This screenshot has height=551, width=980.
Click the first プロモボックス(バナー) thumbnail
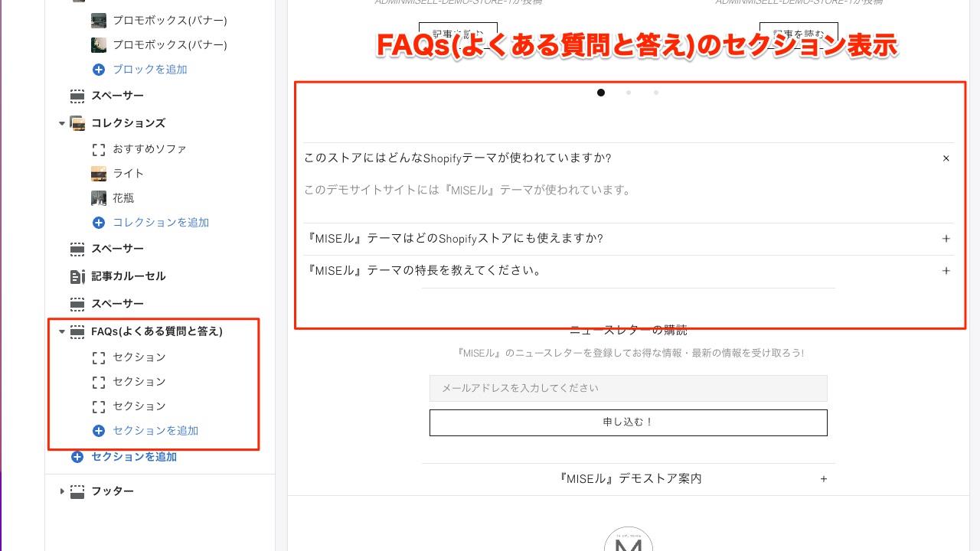pyautogui.click(x=99, y=21)
